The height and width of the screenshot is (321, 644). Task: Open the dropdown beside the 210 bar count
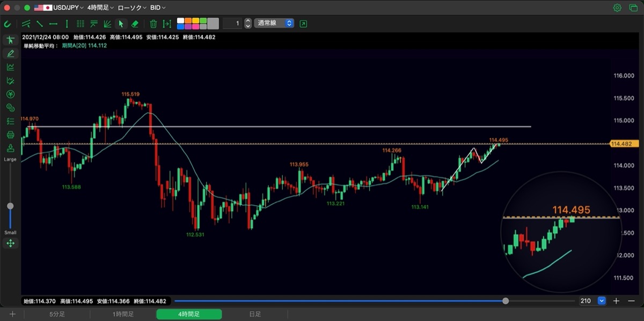[602, 301]
